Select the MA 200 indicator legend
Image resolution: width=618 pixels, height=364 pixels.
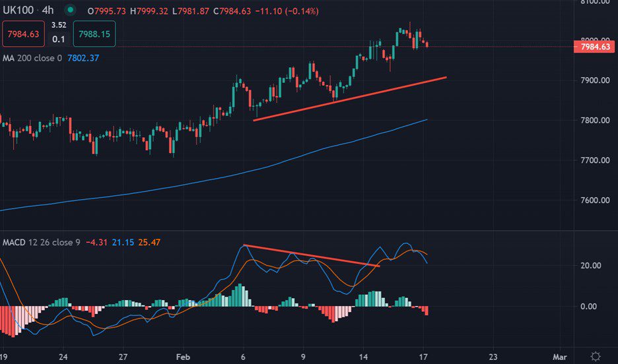pos(32,58)
